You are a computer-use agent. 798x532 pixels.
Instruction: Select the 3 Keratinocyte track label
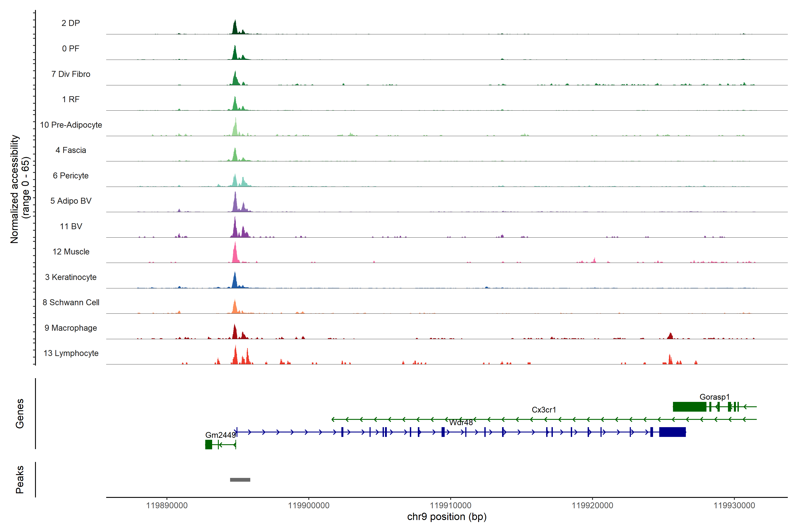pyautogui.click(x=71, y=277)
